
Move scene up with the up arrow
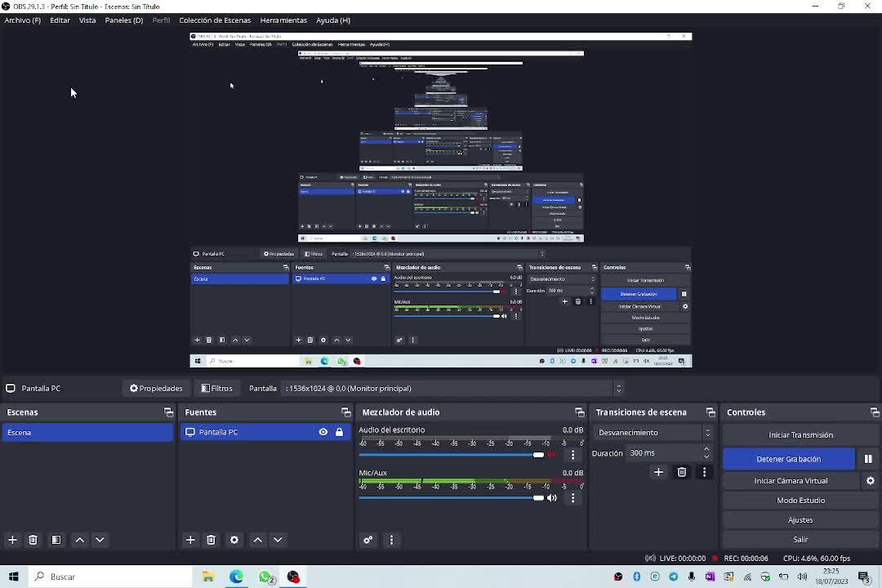(80, 540)
